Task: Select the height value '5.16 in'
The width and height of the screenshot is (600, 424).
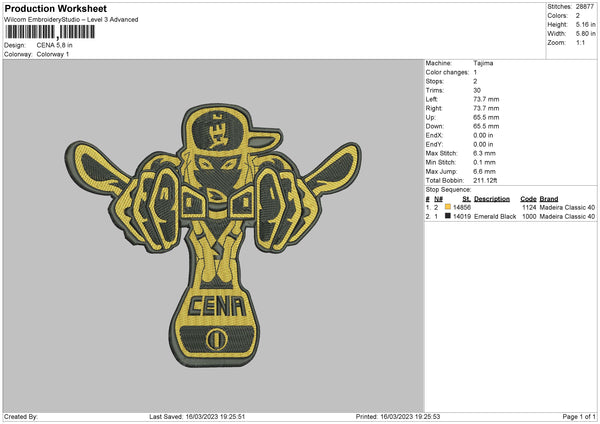Action: point(585,24)
